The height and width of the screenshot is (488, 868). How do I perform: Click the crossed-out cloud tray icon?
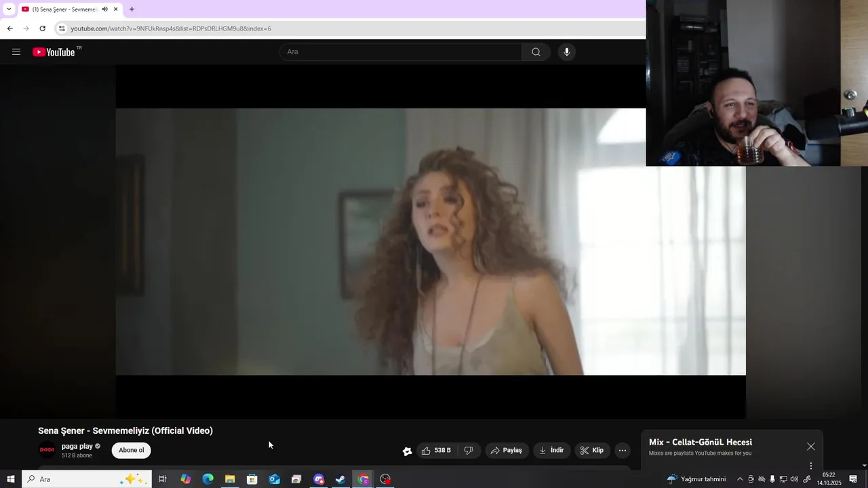[x=762, y=479]
